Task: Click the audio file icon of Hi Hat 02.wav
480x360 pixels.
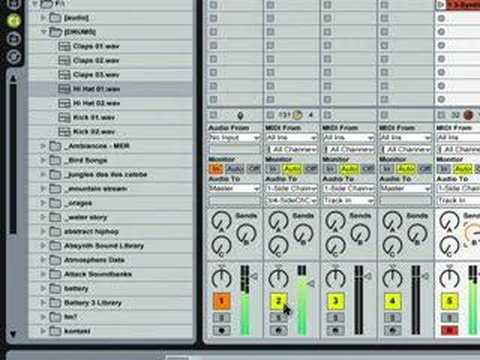Action: click(x=64, y=103)
